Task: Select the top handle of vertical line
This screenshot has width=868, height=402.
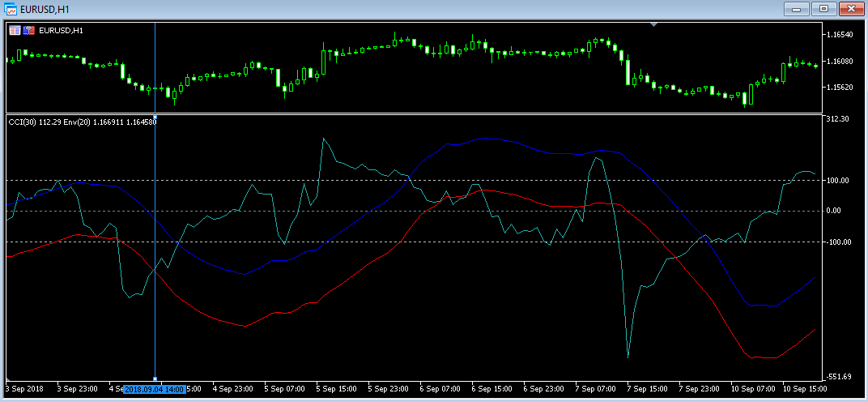Action: 155,117
